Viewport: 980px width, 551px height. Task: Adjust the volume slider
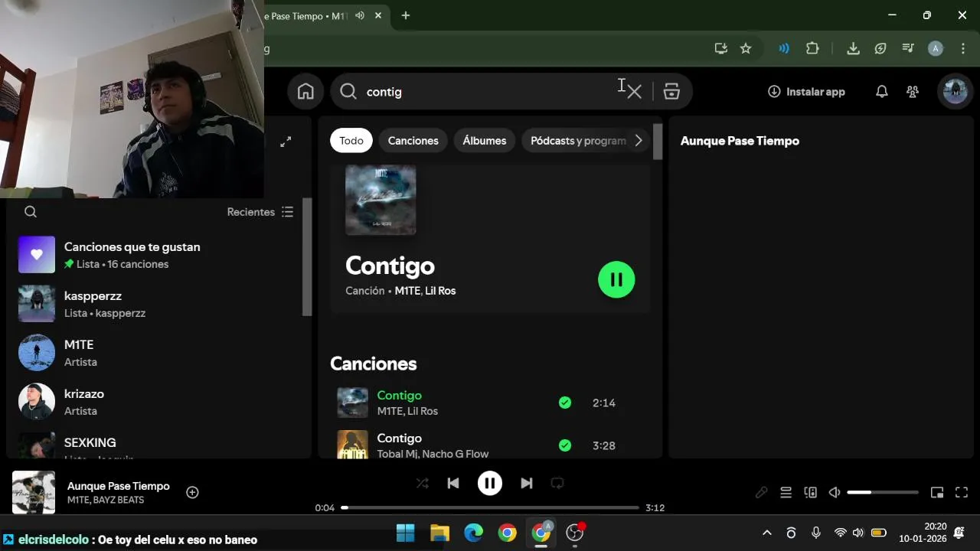click(x=883, y=493)
